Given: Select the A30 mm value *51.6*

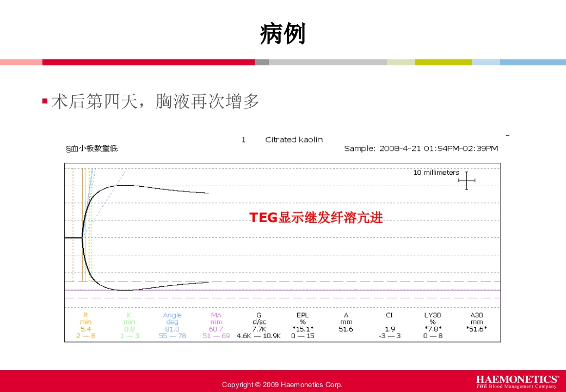Looking at the screenshot, I should click(477, 328).
